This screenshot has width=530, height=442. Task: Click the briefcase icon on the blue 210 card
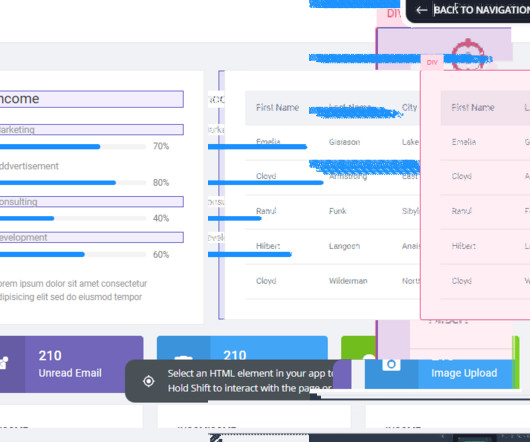pyautogui.click(x=183, y=358)
